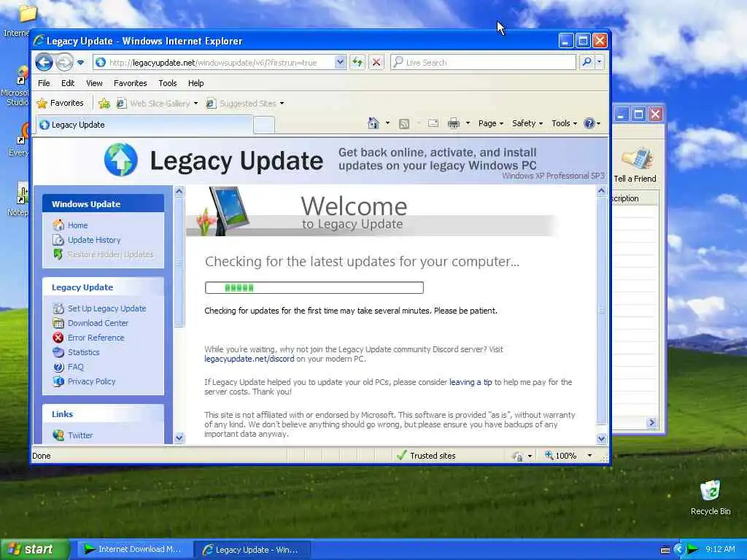This screenshot has height=560, width=747.
Task: Click the green arrow tray icon
Action: (693, 550)
